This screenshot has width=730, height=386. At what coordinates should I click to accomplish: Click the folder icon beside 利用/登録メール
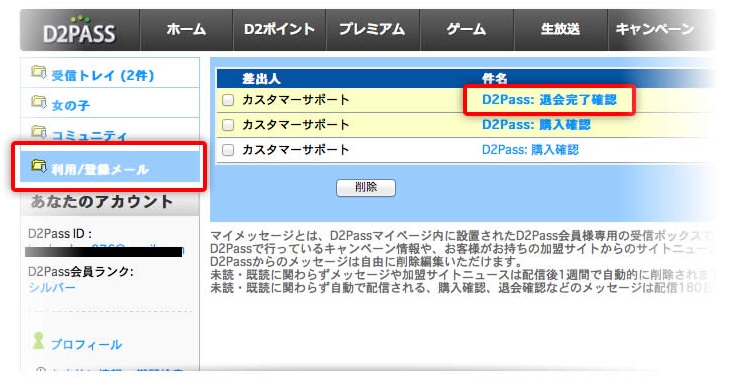[39, 165]
